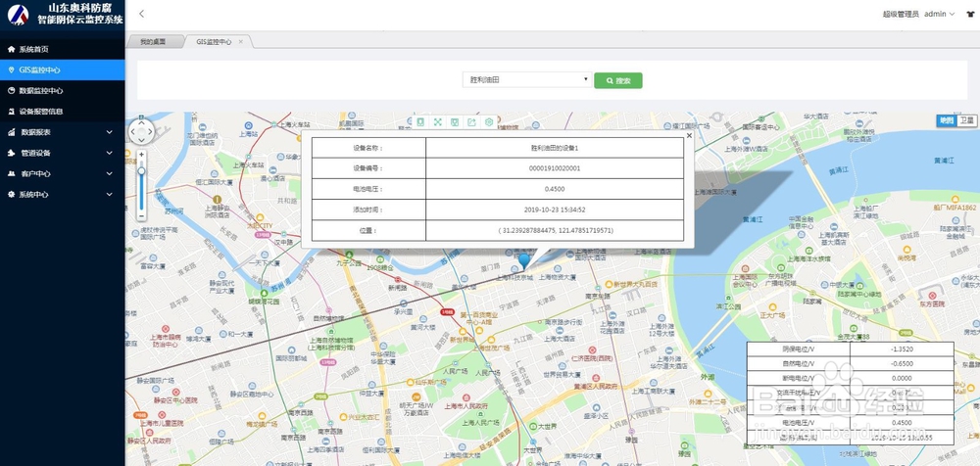
Task: Click the 断电电位/V label
Action: (798, 379)
